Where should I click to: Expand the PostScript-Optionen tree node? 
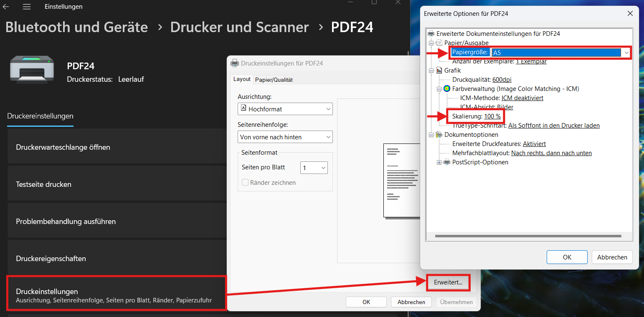tap(439, 162)
